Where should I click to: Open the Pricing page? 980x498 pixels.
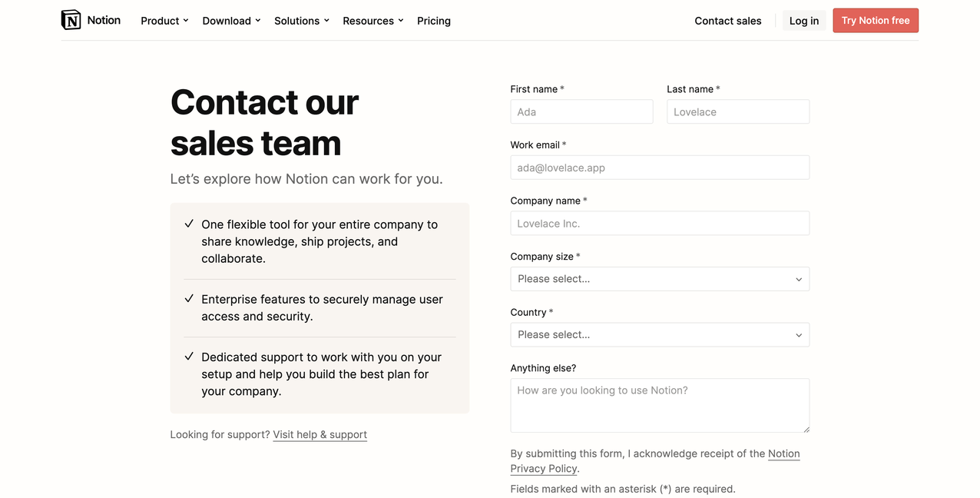click(433, 21)
